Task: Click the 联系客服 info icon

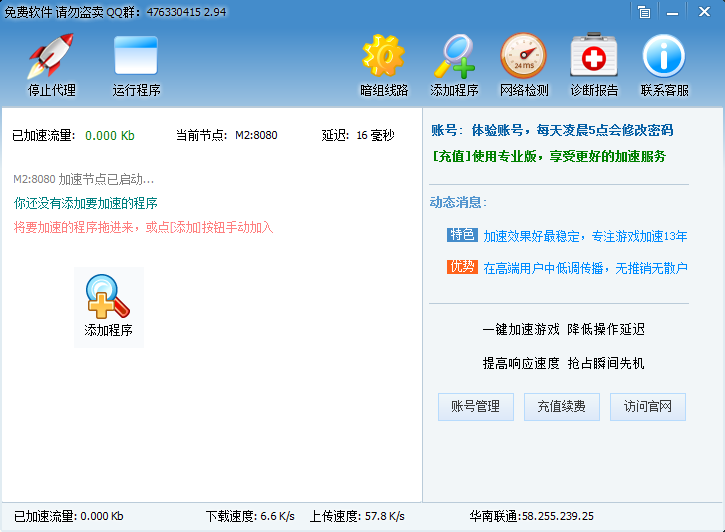Action: point(664,58)
